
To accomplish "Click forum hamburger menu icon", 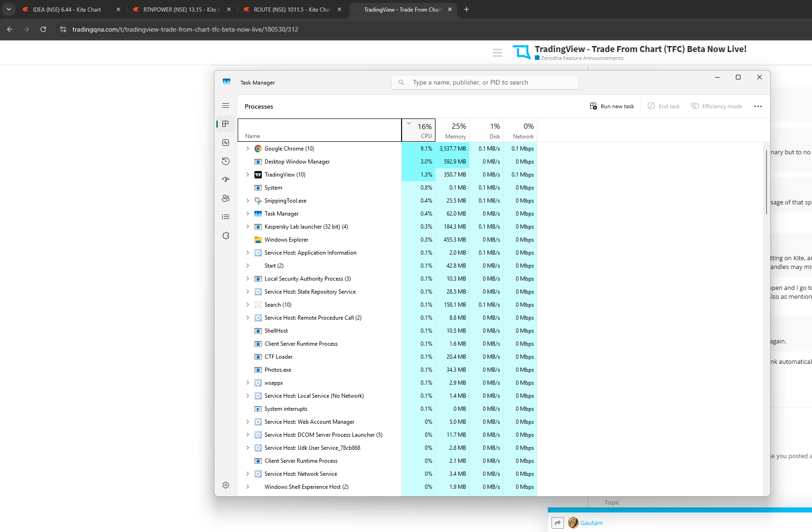I will (498, 53).
